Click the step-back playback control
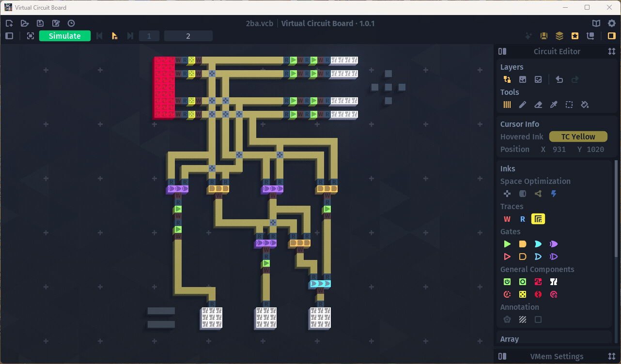Screen dimensions: 621x364 tap(99, 36)
